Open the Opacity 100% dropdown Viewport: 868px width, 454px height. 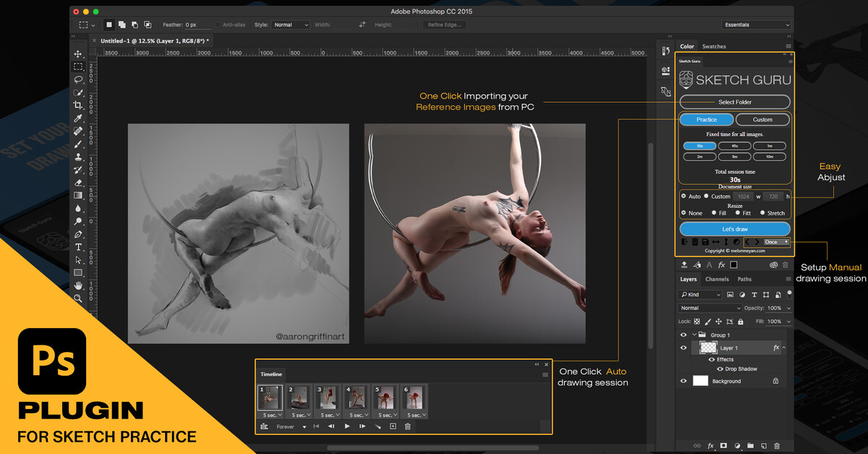pos(788,308)
